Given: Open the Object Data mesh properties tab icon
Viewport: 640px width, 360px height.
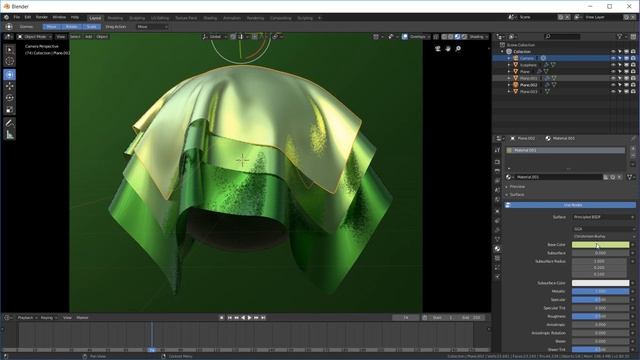Looking at the screenshot, I should pos(497,239).
